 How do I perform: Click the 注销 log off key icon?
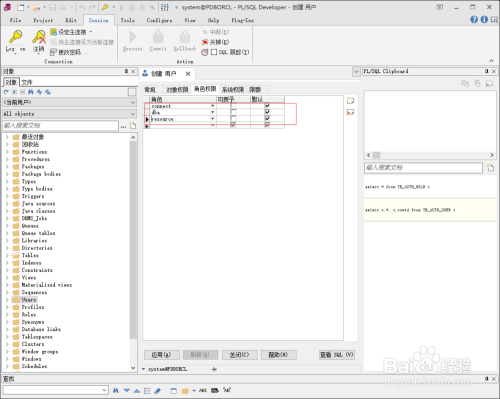[x=39, y=37]
